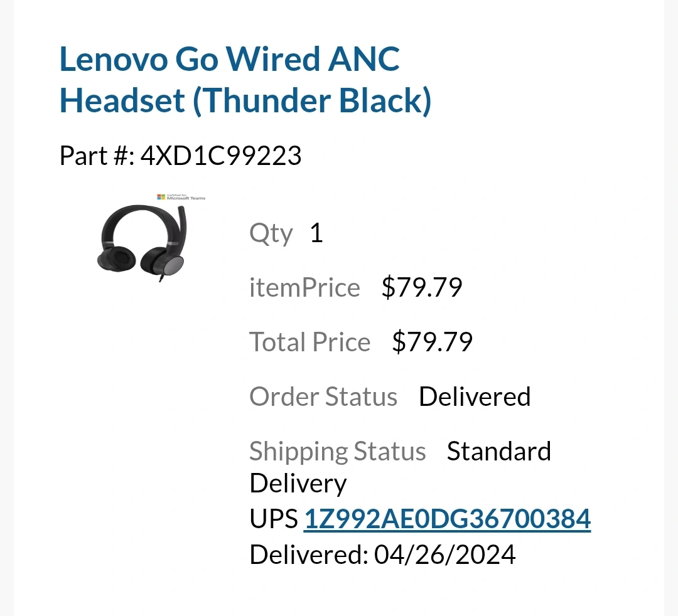Click the headset product thumbnail image
The height and width of the screenshot is (616, 678).
click(x=143, y=243)
